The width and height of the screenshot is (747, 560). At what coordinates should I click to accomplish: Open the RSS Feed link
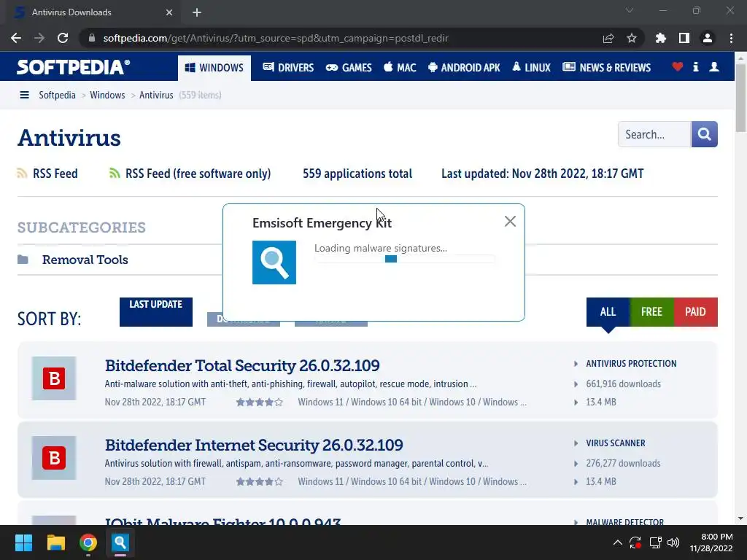tap(55, 174)
